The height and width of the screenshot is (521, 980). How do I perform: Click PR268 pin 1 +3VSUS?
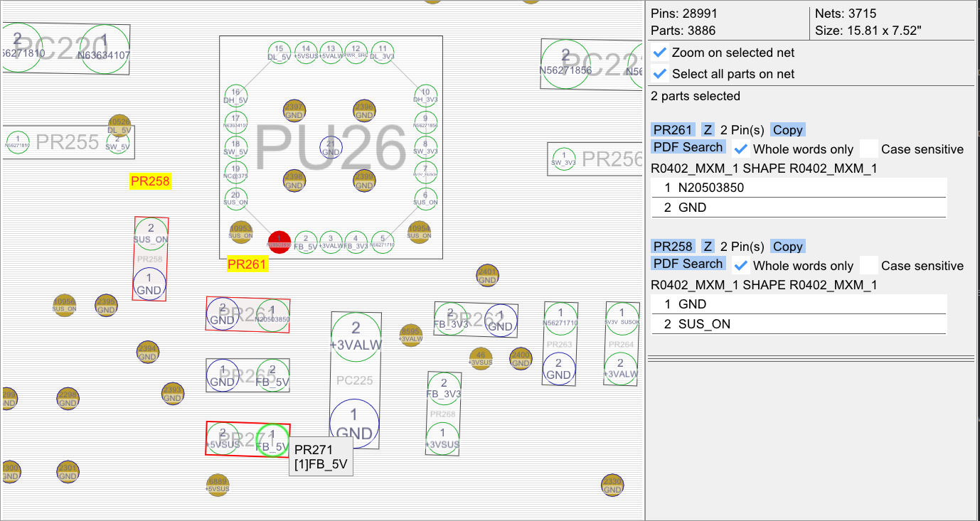tap(443, 438)
